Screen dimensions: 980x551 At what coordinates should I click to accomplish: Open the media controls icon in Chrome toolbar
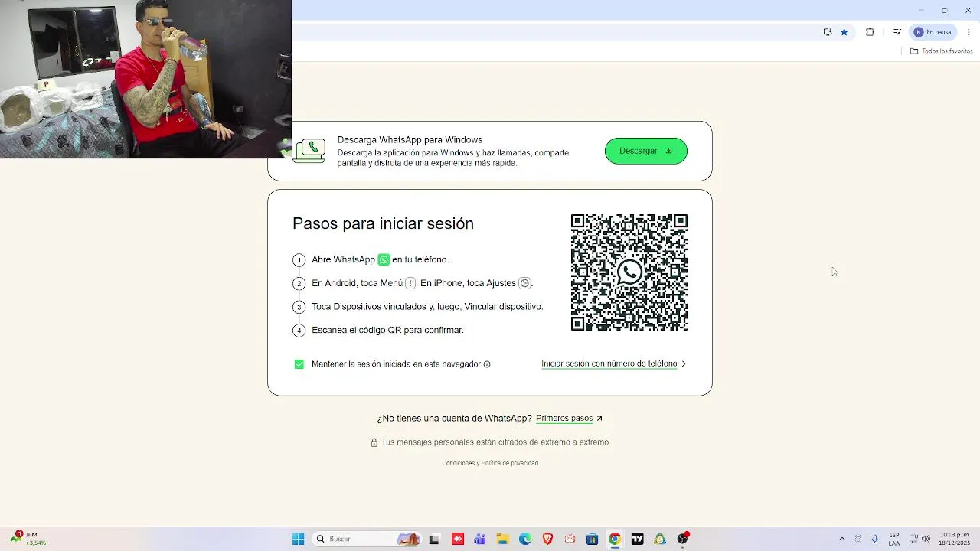tap(897, 32)
